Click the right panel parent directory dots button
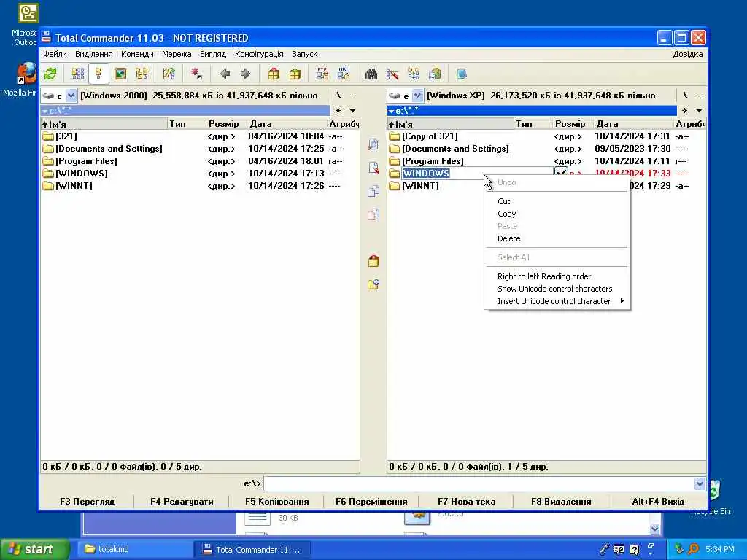Screen dimensions: 747x560 [x=698, y=96]
